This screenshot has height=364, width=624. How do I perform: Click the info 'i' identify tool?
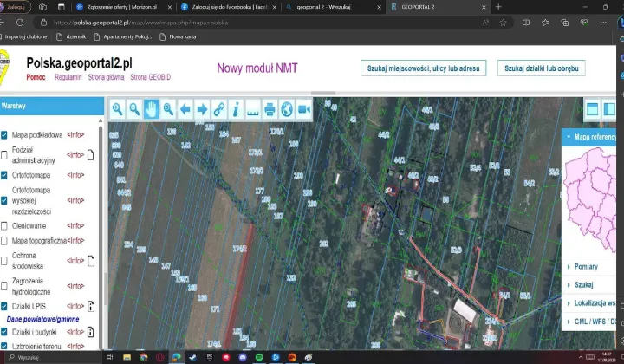pyautogui.click(x=235, y=109)
